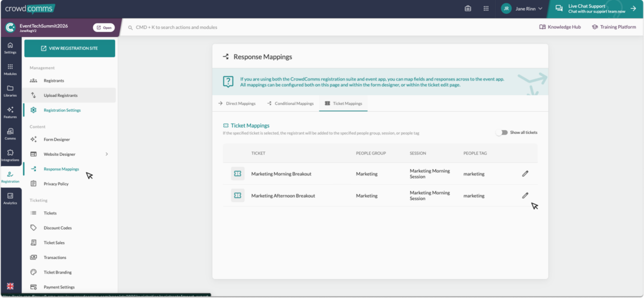Viewport: 644px width, 298px height.
Task: Open Transactions in sidebar
Action: click(x=70, y=257)
